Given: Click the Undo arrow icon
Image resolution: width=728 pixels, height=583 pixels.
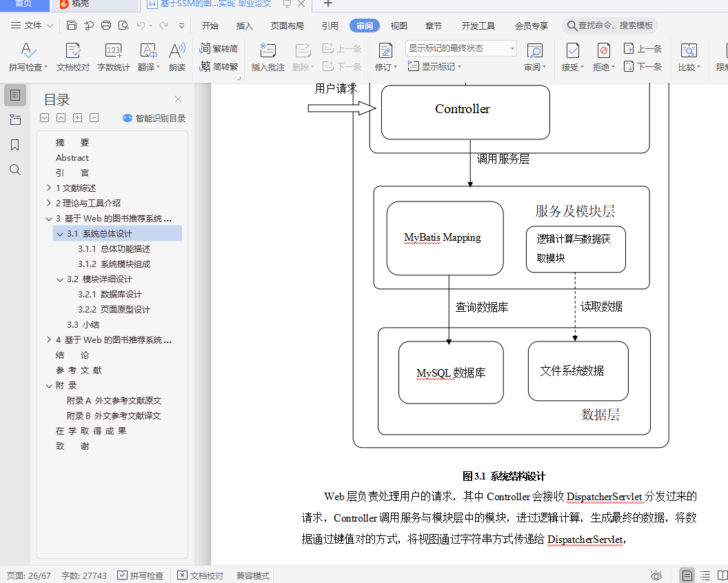Looking at the screenshot, I should (x=141, y=26).
